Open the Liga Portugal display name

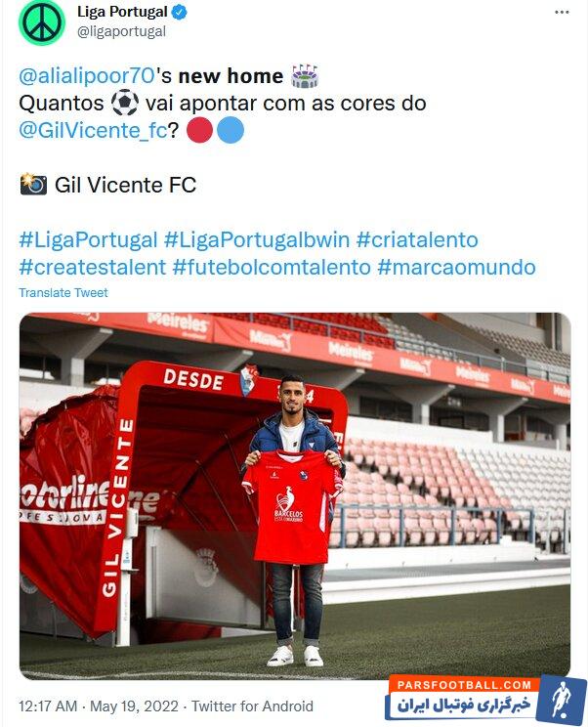pos(122,12)
